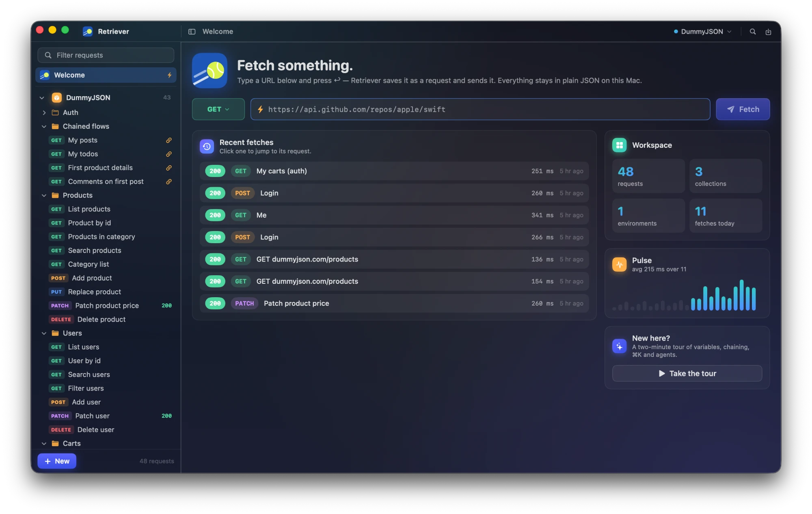Collapse the Carts folder chevron
812x514 pixels.
point(44,443)
